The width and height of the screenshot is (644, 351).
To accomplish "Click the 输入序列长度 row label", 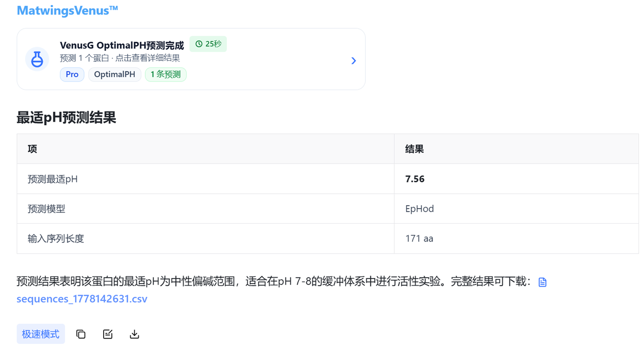I will [56, 238].
